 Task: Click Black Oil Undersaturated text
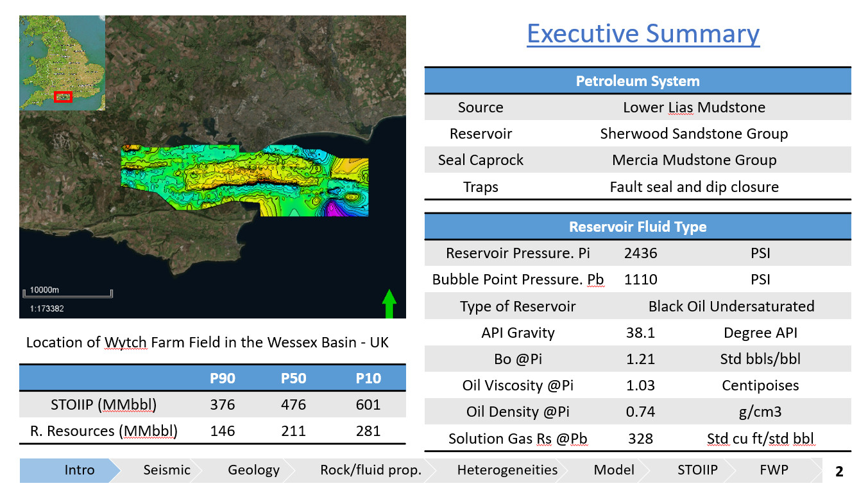[731, 306]
